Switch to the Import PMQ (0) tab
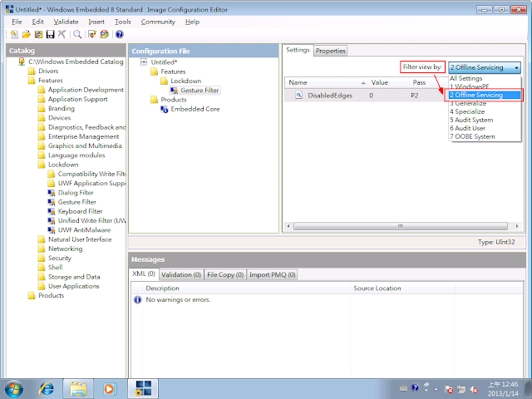 pyautogui.click(x=273, y=275)
